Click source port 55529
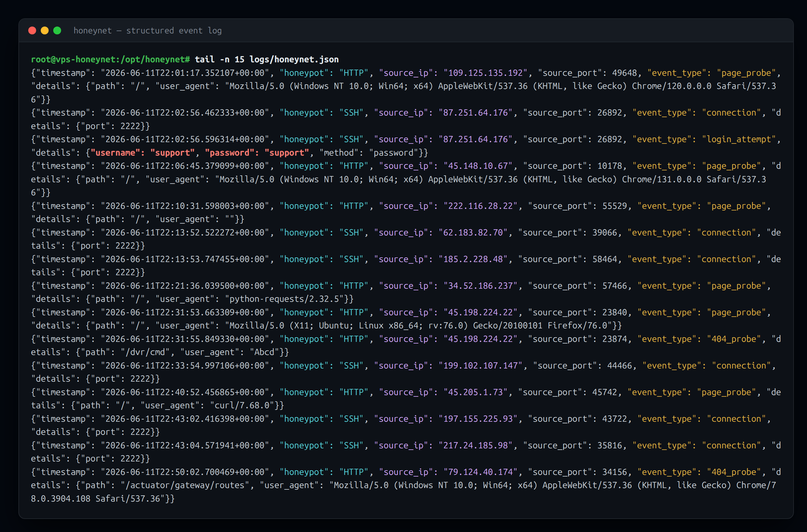 pos(614,206)
